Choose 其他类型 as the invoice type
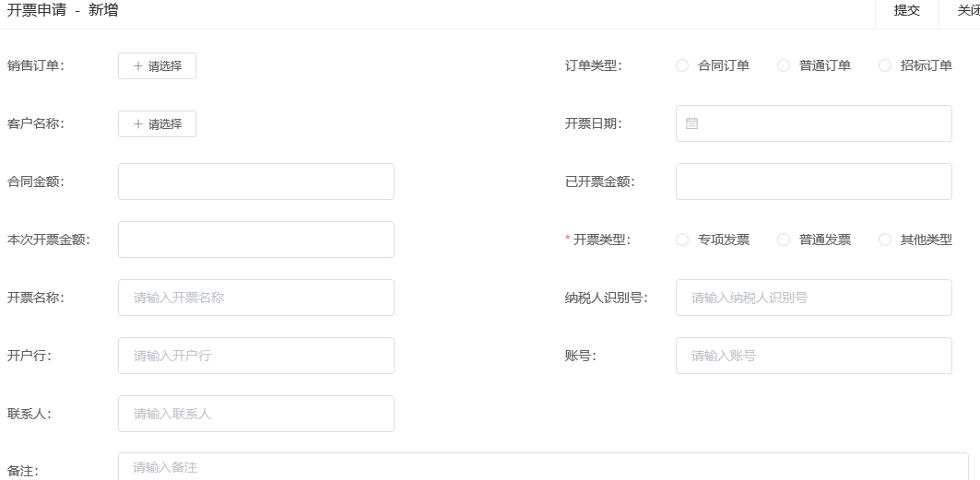 point(885,240)
